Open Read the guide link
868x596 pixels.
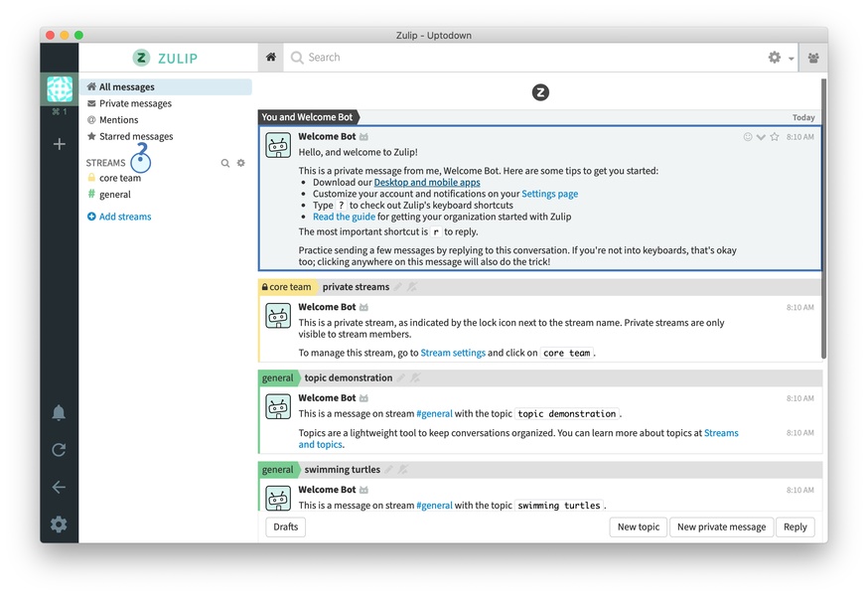click(x=344, y=217)
